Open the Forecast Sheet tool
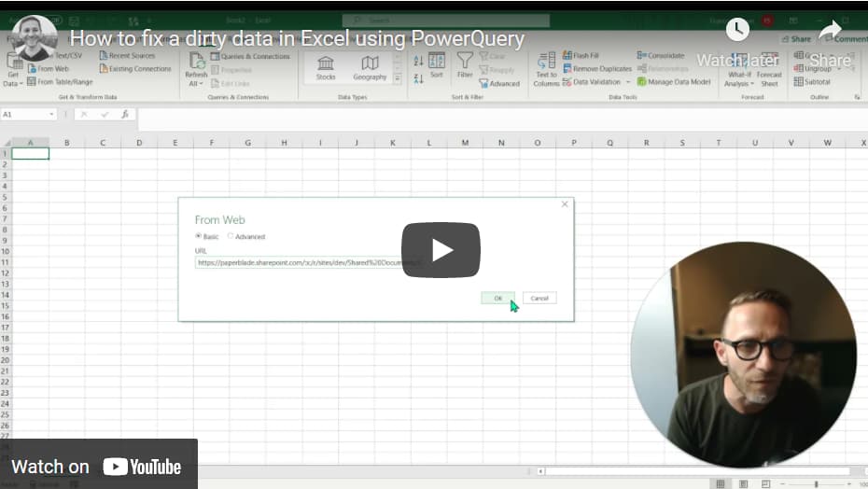The height and width of the screenshot is (489, 868). (769, 73)
